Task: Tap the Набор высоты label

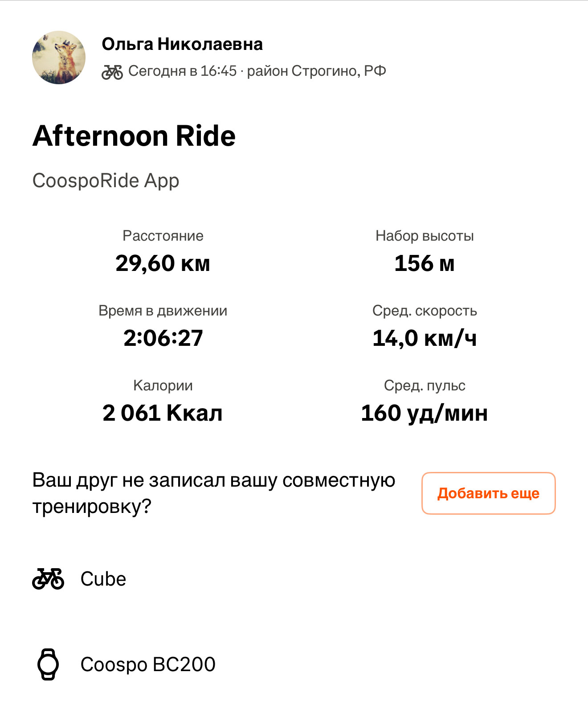Action: (x=425, y=236)
